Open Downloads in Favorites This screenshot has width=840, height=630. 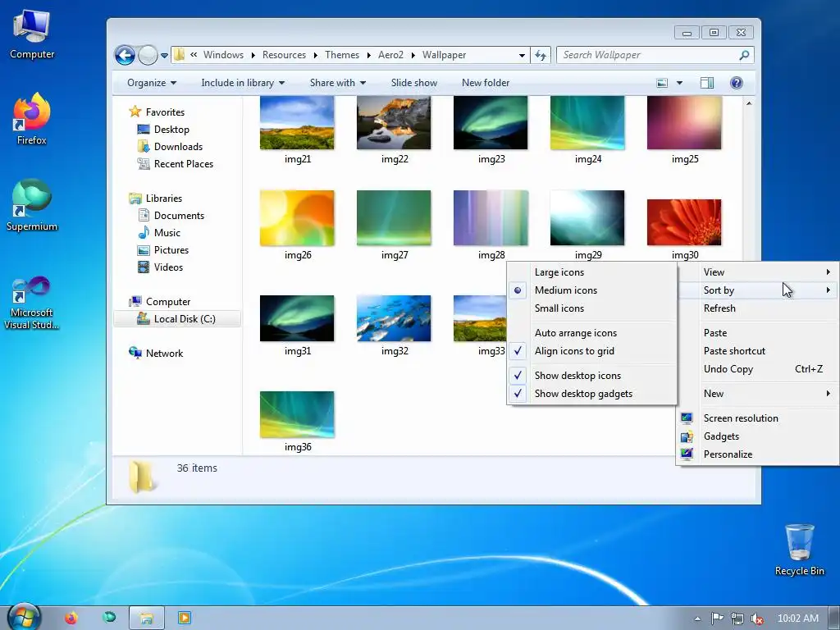[x=178, y=147]
